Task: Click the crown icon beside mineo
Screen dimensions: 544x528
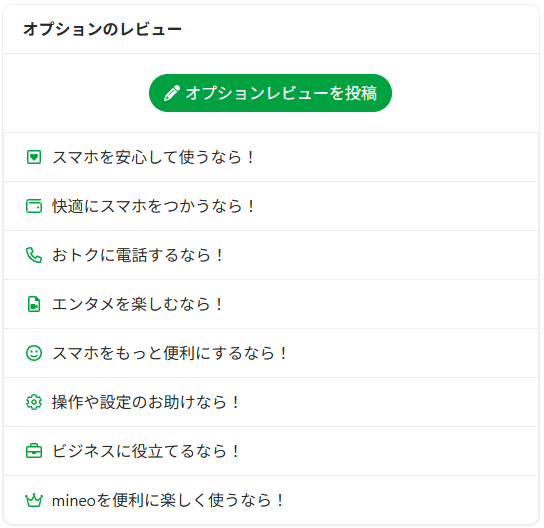Action: pyautogui.click(x=34, y=500)
